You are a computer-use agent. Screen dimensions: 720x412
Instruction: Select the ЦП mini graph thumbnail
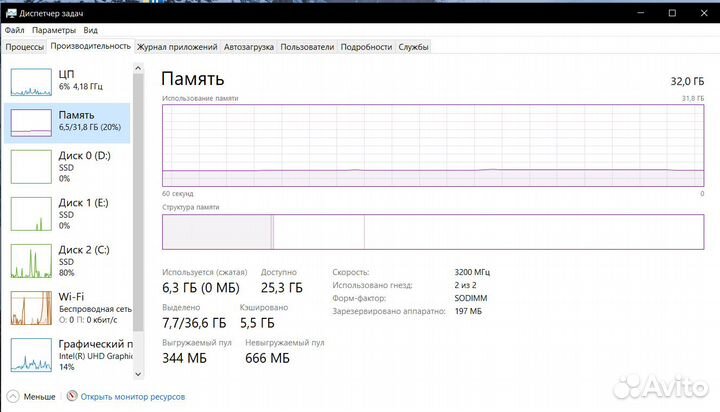(31, 82)
